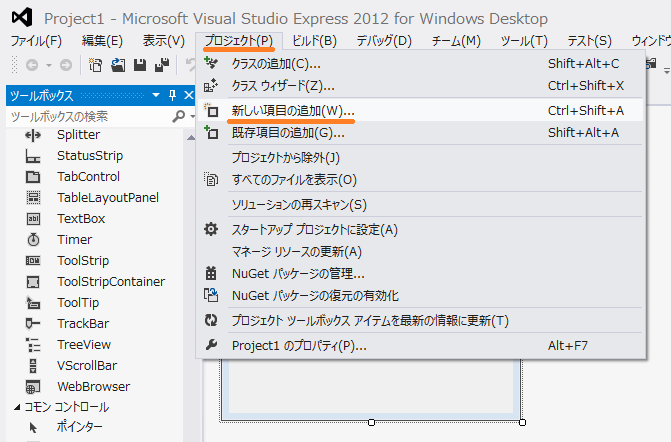671x442 pixels.
Task: Choose マネージ リソースの更新(A) entry
Action: tap(420, 252)
